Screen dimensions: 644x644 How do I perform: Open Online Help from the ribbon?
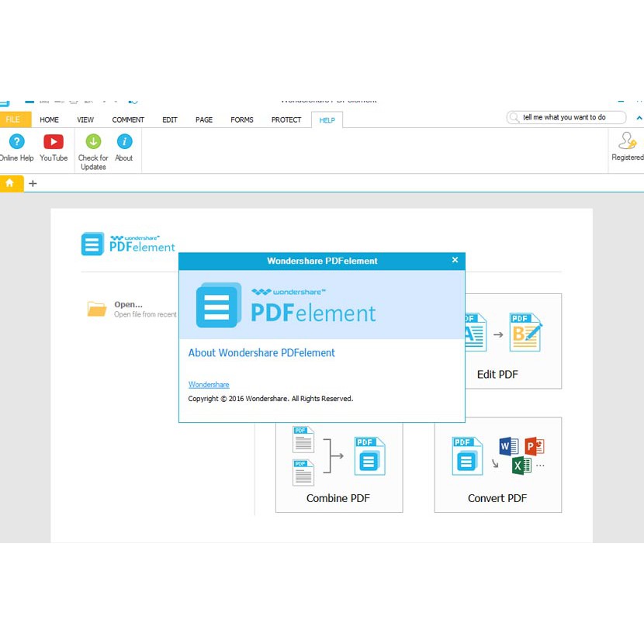click(16, 142)
